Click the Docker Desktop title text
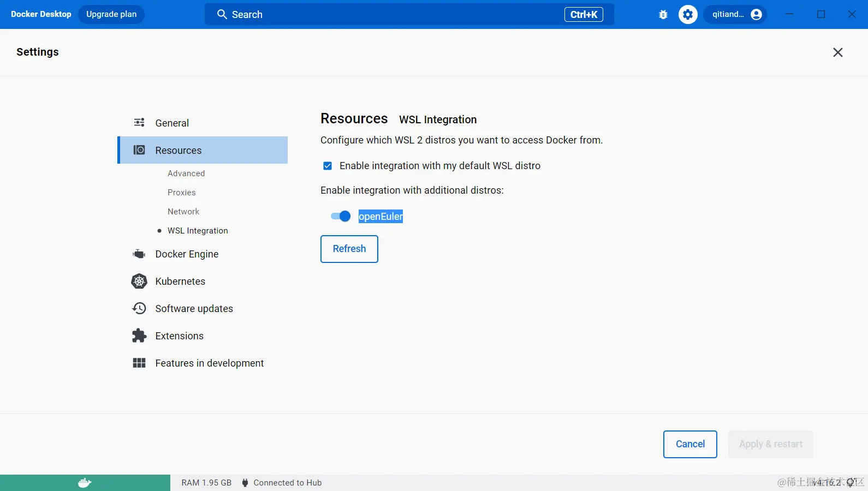 (41, 14)
